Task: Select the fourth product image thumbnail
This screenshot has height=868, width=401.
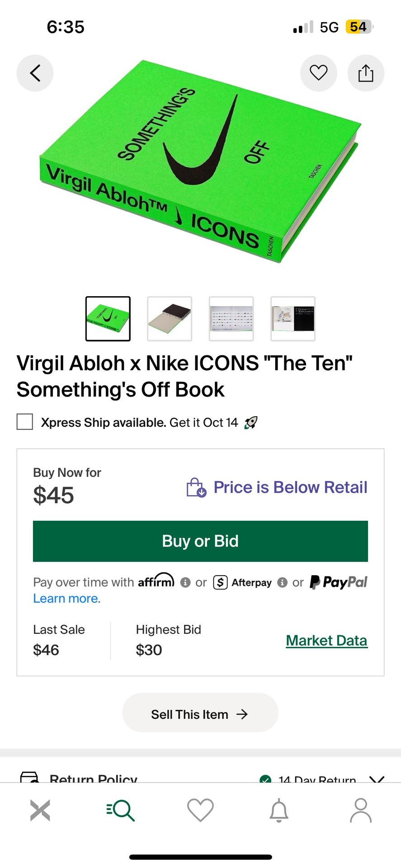Action: point(293,319)
